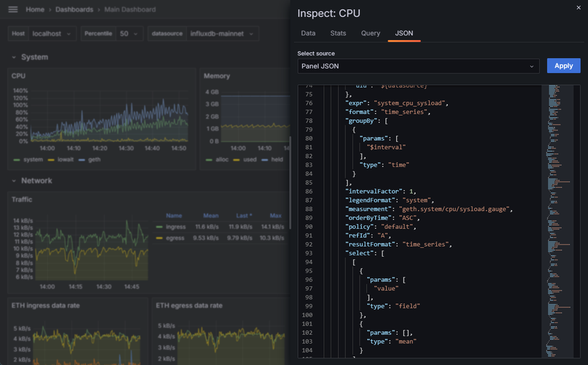Switch to the Data tab
588x365 pixels.
pos(308,33)
